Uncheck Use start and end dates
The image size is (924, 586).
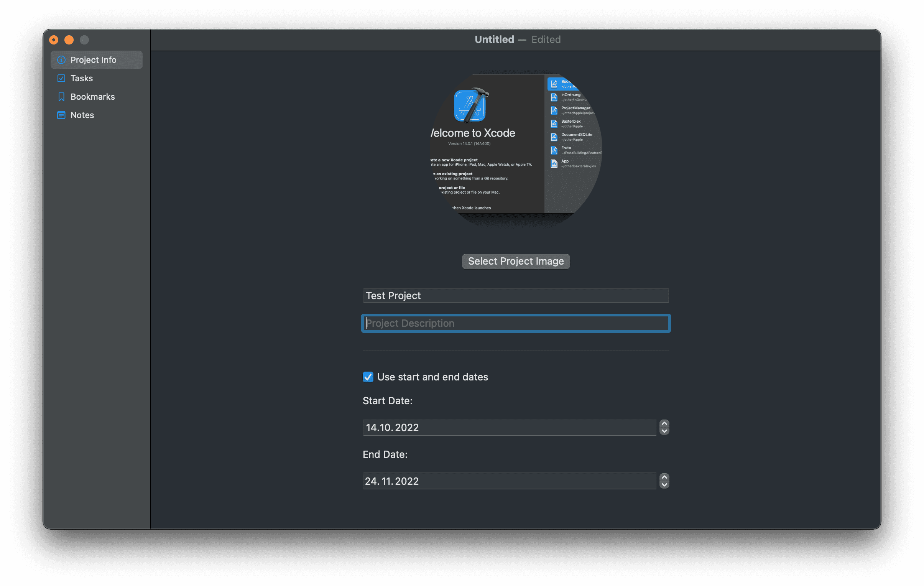click(368, 377)
